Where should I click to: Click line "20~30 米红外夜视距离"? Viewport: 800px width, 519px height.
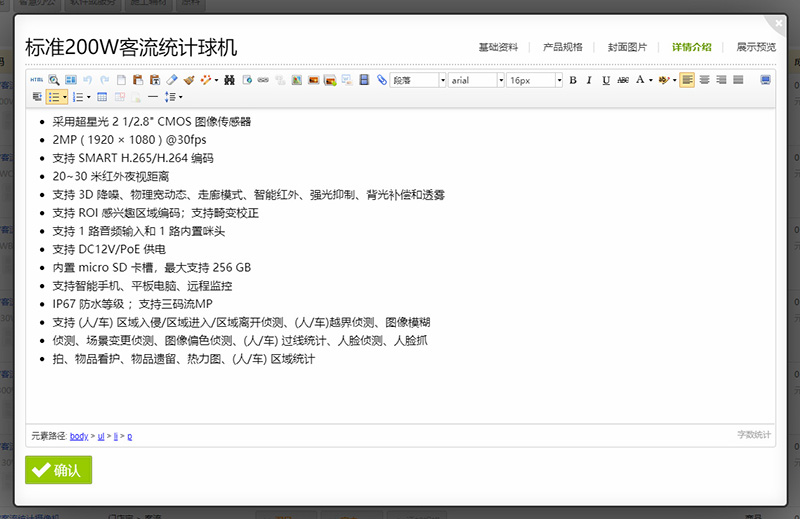click(111, 176)
